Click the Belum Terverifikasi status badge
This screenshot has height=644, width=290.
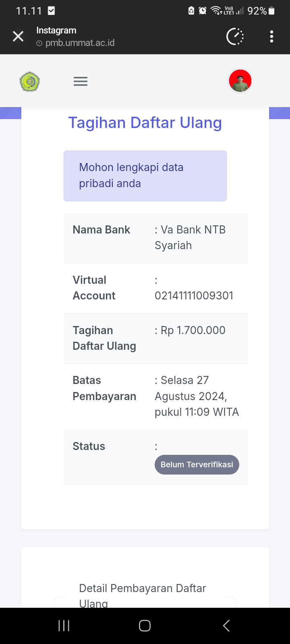(197, 464)
